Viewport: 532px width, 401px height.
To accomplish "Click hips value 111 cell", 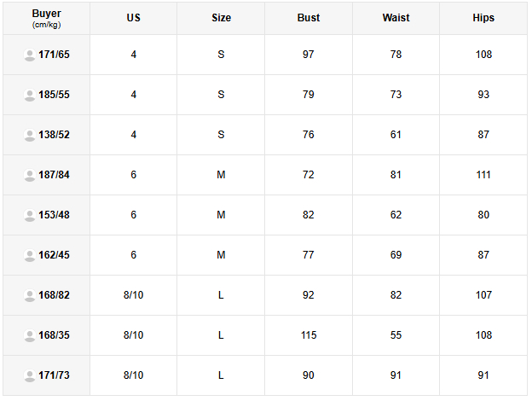I will (x=483, y=175).
